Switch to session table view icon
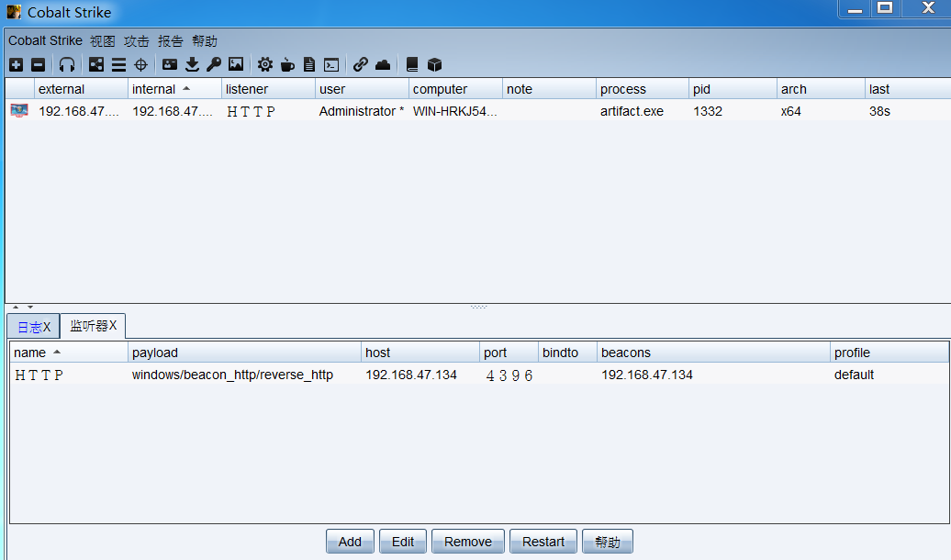The width and height of the screenshot is (951, 560). pos(119,64)
